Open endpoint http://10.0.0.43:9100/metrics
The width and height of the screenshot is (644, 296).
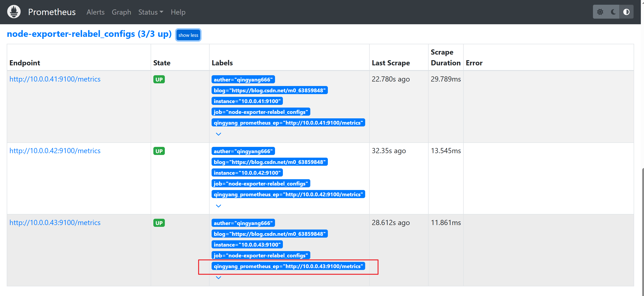(x=55, y=222)
